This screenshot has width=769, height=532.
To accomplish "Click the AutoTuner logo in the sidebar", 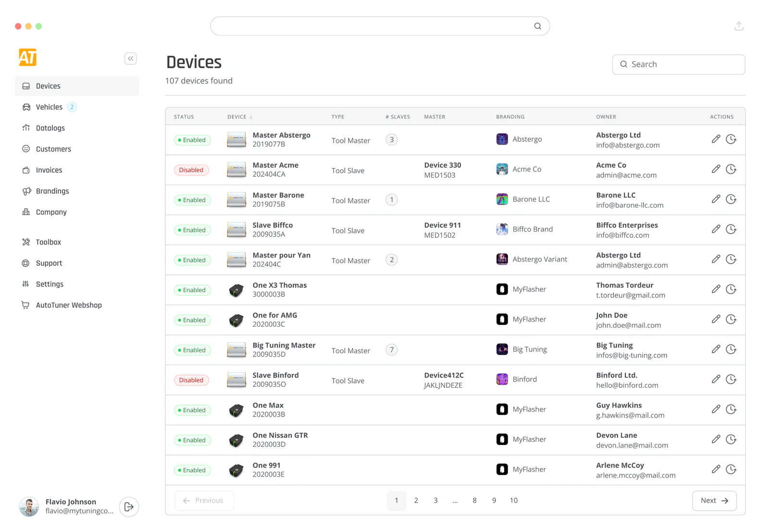I will (28, 58).
